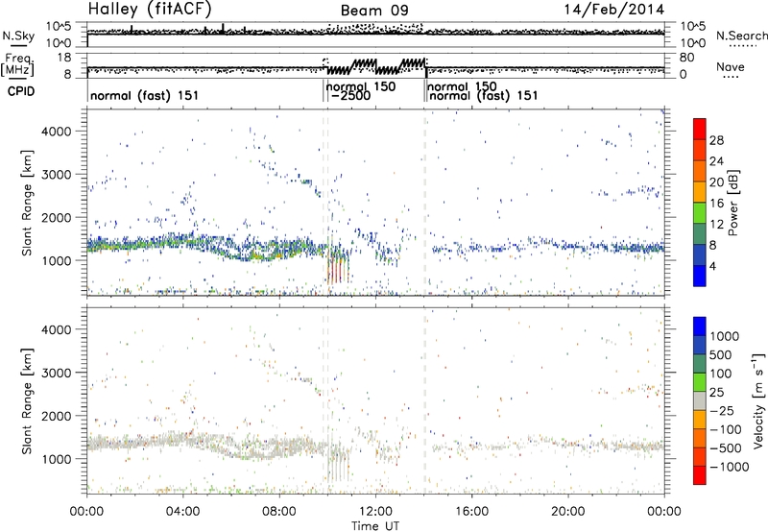
Task: Click the 'Velocity [m s-1]' colorbar title
Action: click(x=758, y=400)
